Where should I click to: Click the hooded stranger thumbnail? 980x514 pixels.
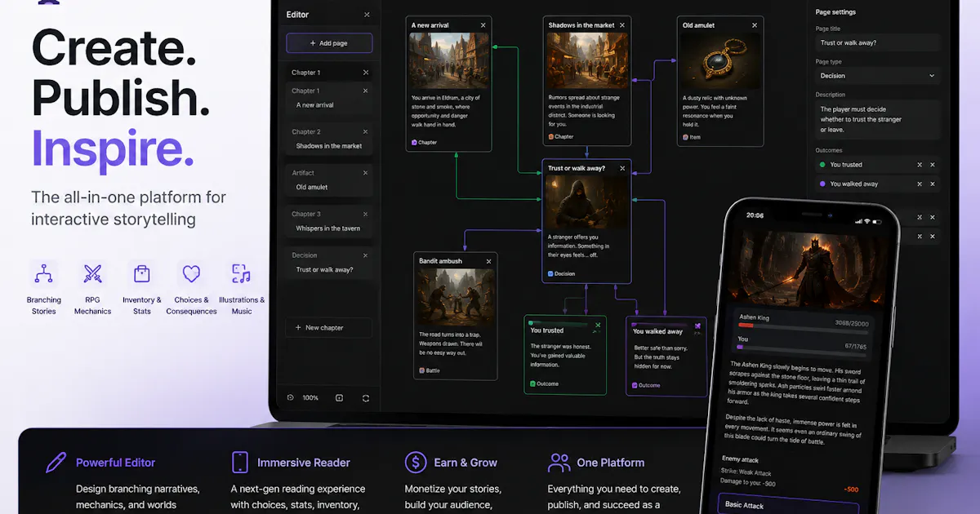pyautogui.click(x=586, y=203)
